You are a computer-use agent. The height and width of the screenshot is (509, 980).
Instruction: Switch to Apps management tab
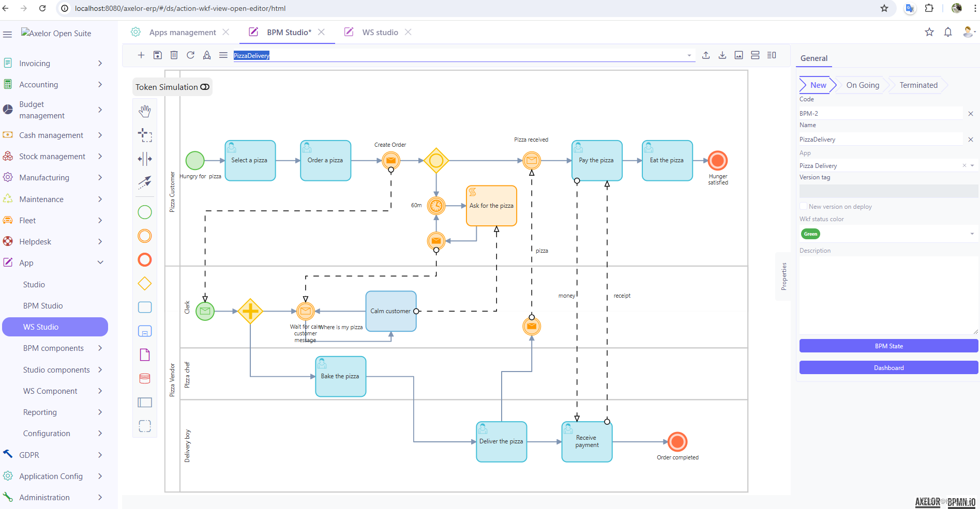[x=183, y=33]
